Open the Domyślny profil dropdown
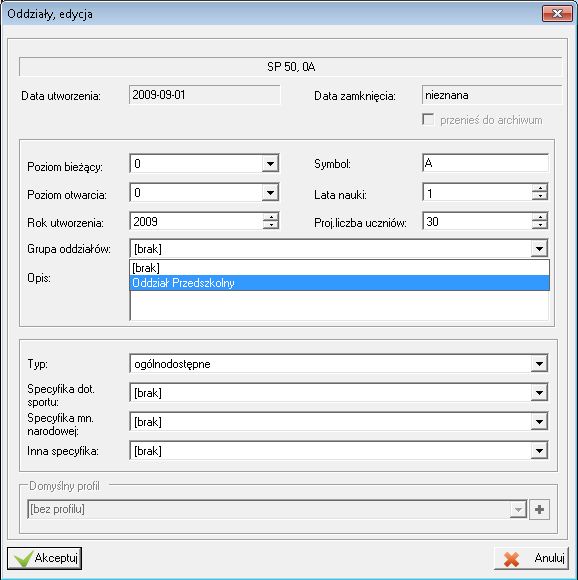This screenshot has width=578, height=580. (518, 509)
